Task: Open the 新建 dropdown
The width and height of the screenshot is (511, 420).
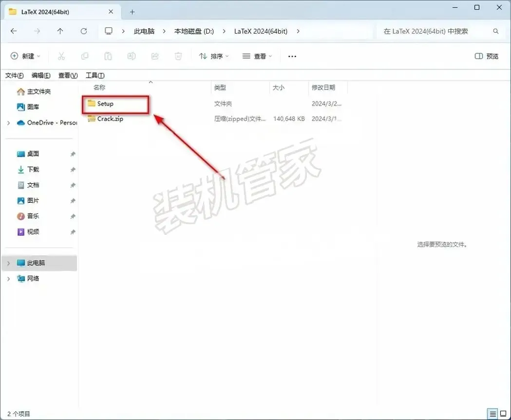Action: (x=25, y=56)
